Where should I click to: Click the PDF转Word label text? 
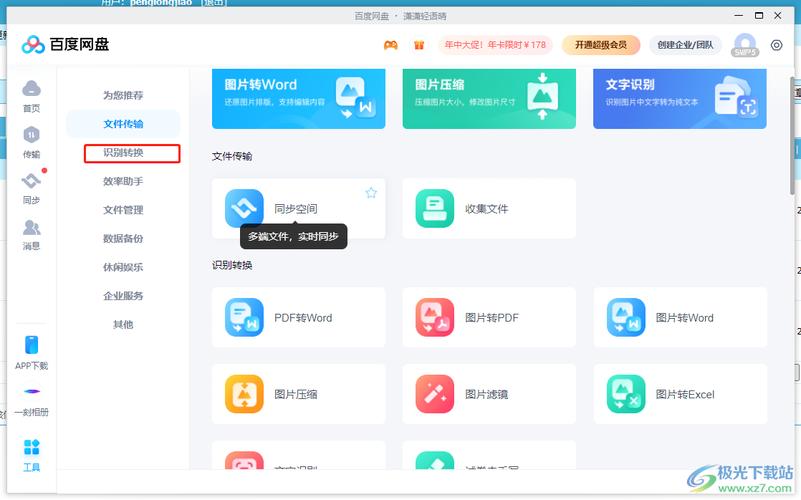pyautogui.click(x=303, y=317)
